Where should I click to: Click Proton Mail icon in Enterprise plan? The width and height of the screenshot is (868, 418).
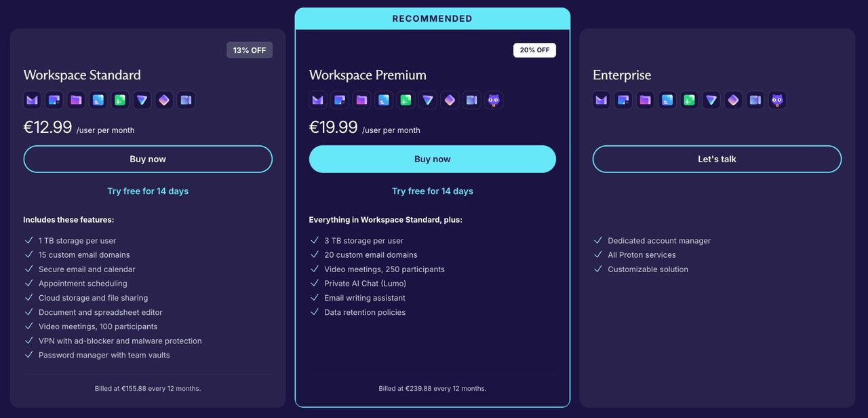601,100
